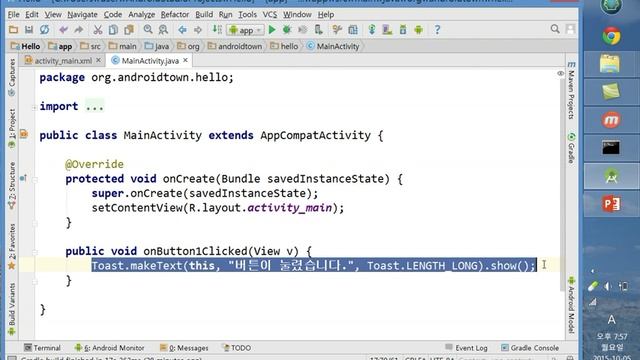
Task: Open the SDK Manager icon
Action: pyautogui.click(x=403, y=30)
